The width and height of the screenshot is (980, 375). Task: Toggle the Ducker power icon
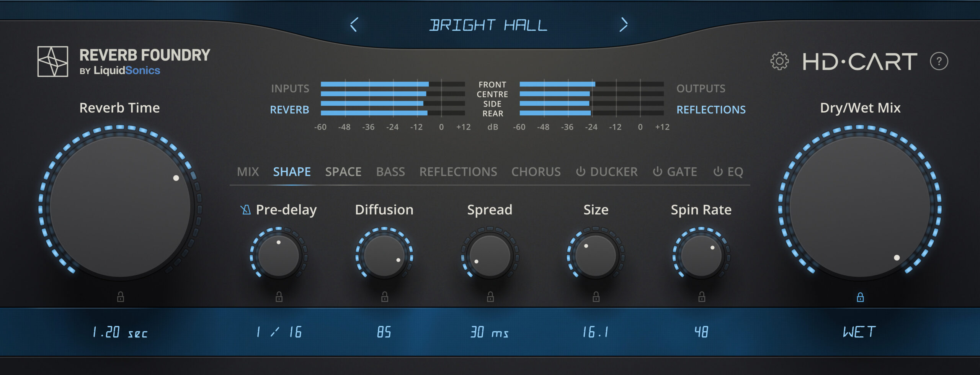click(x=581, y=171)
